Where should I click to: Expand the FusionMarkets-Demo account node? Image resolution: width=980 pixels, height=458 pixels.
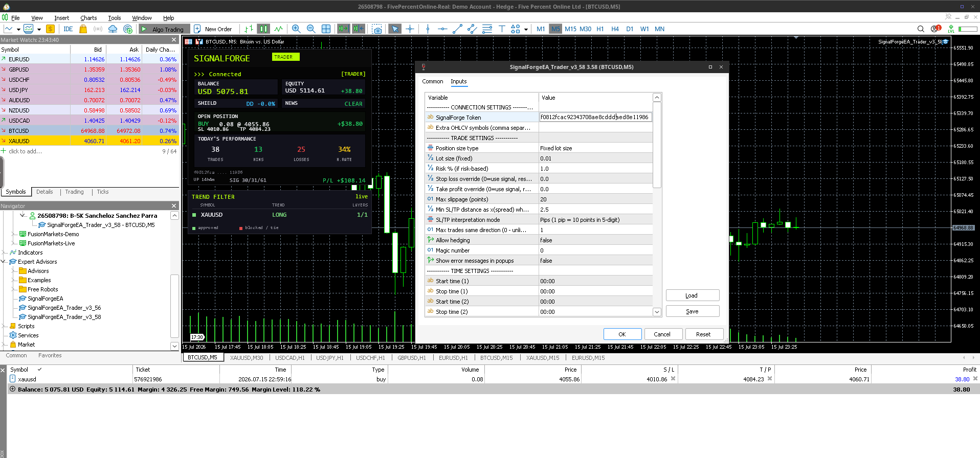coord(14,234)
